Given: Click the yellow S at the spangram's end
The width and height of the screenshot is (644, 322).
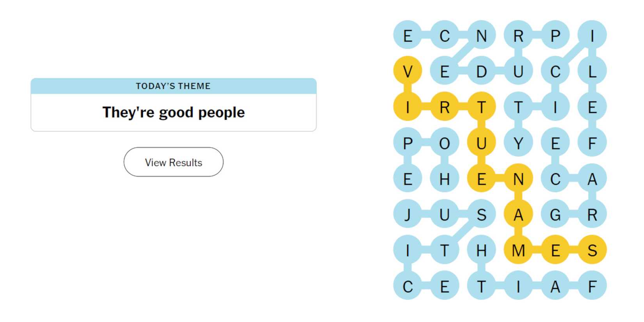Looking at the screenshot, I should (x=592, y=250).
